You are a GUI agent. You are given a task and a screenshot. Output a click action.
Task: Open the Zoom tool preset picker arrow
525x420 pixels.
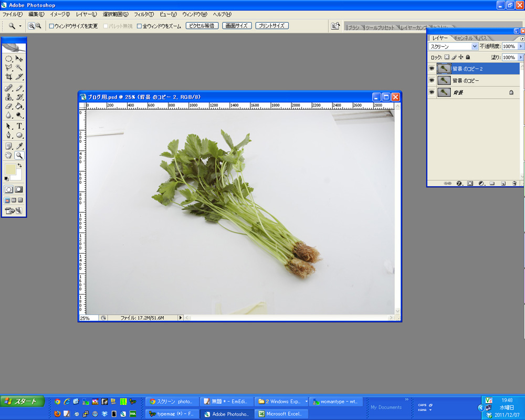tap(20, 26)
